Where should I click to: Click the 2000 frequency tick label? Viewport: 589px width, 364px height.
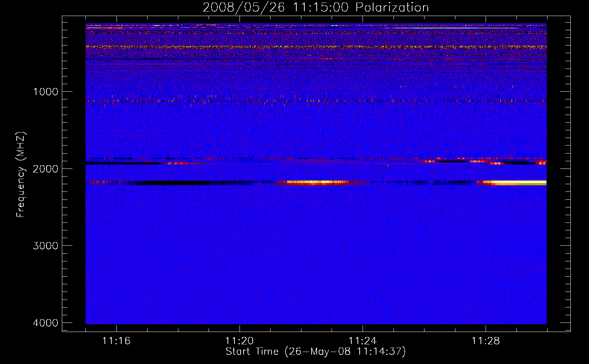(x=46, y=169)
